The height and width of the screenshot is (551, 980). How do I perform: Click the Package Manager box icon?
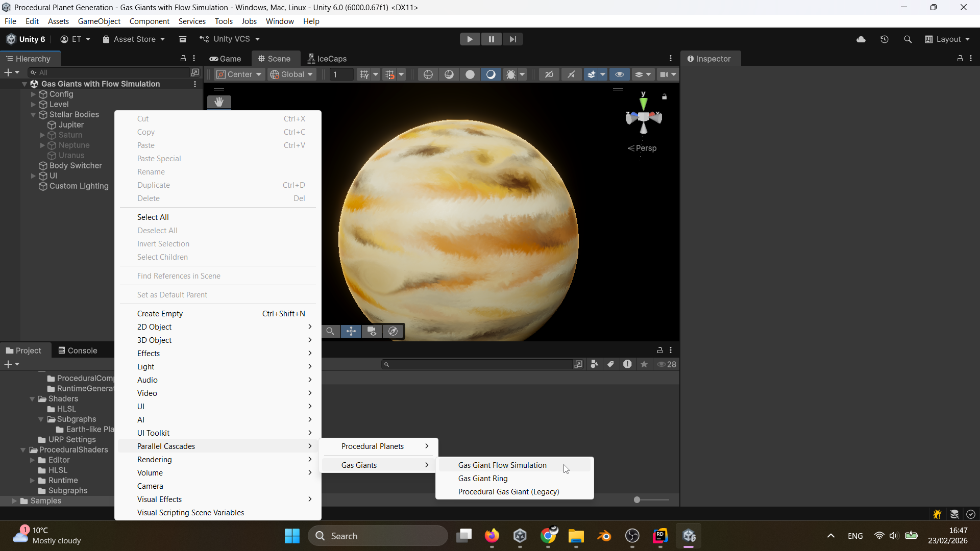pyautogui.click(x=183, y=39)
